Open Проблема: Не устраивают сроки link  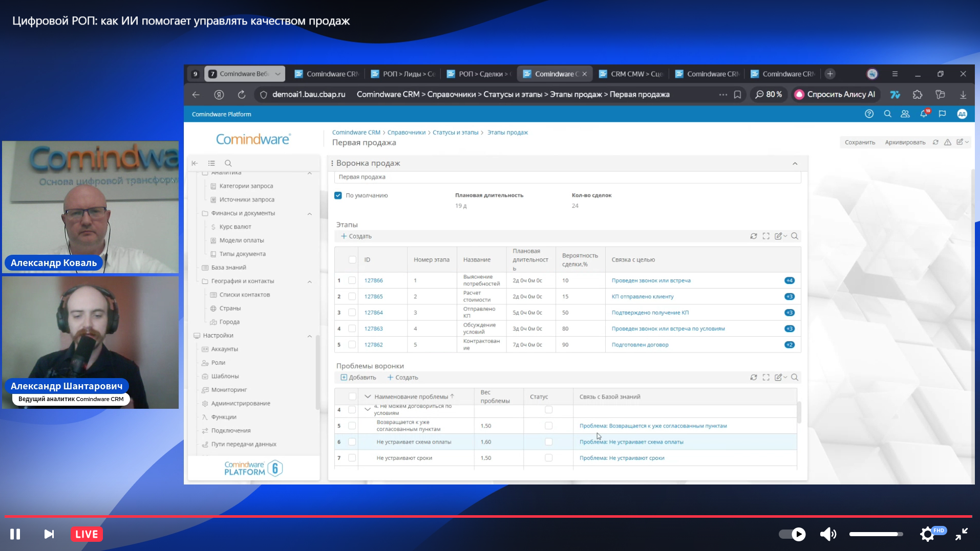(622, 458)
